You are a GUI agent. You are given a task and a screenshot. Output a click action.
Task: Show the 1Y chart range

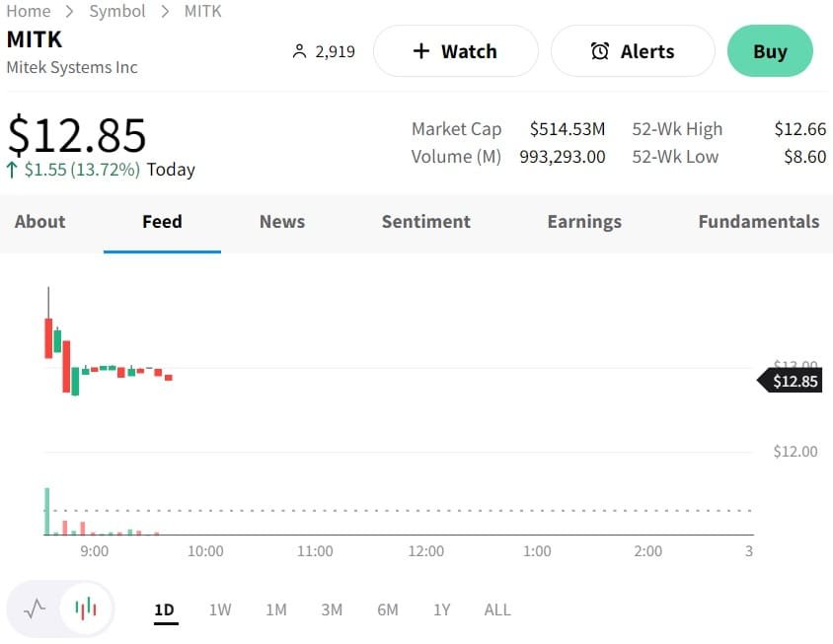click(441, 609)
